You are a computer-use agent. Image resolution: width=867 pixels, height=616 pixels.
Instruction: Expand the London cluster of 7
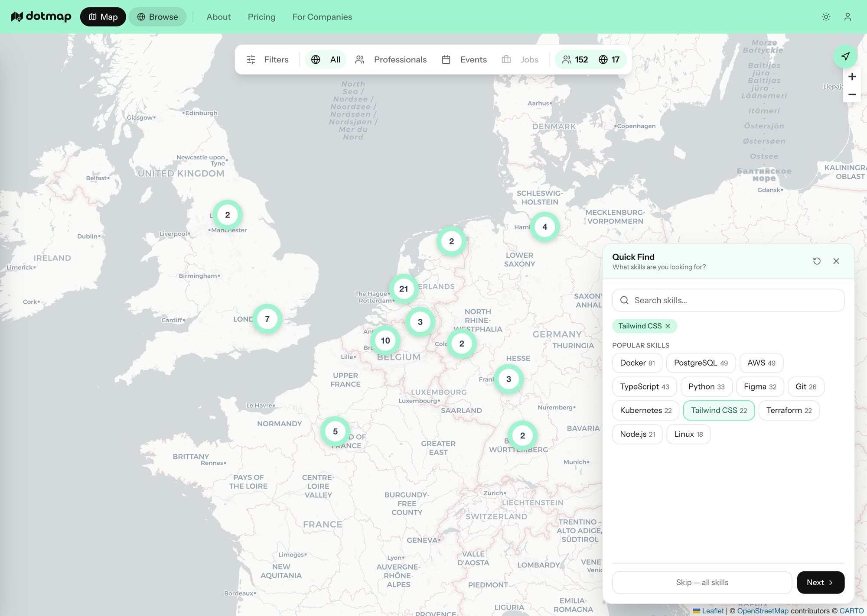(267, 319)
